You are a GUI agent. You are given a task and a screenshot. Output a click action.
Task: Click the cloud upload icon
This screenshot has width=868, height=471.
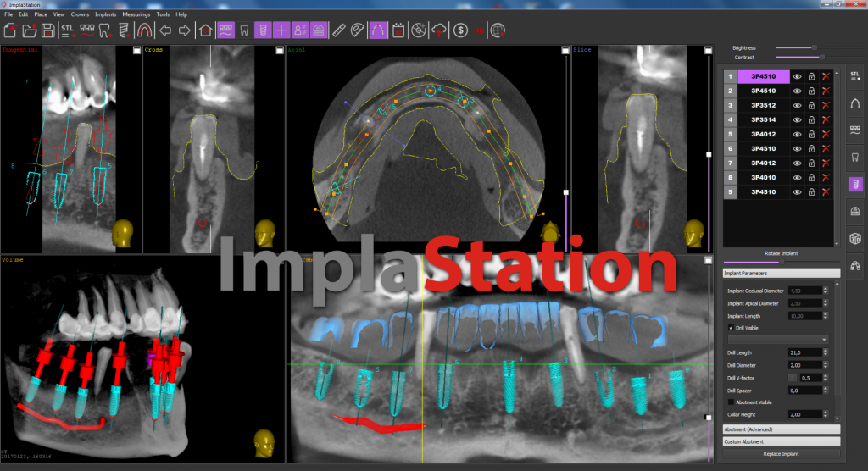click(x=439, y=30)
